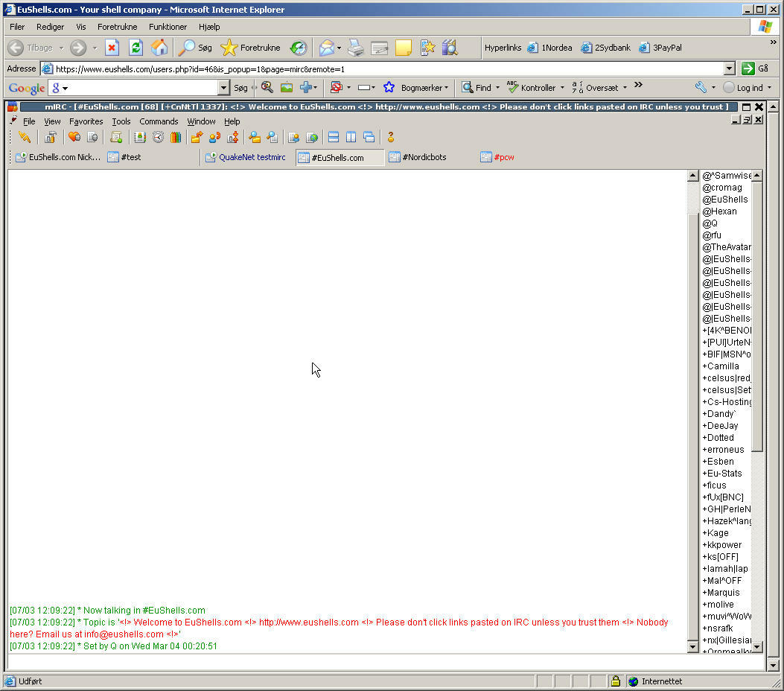This screenshot has height=691, width=784.
Task: Open the 3PayPal hyperlink
Action: [660, 48]
